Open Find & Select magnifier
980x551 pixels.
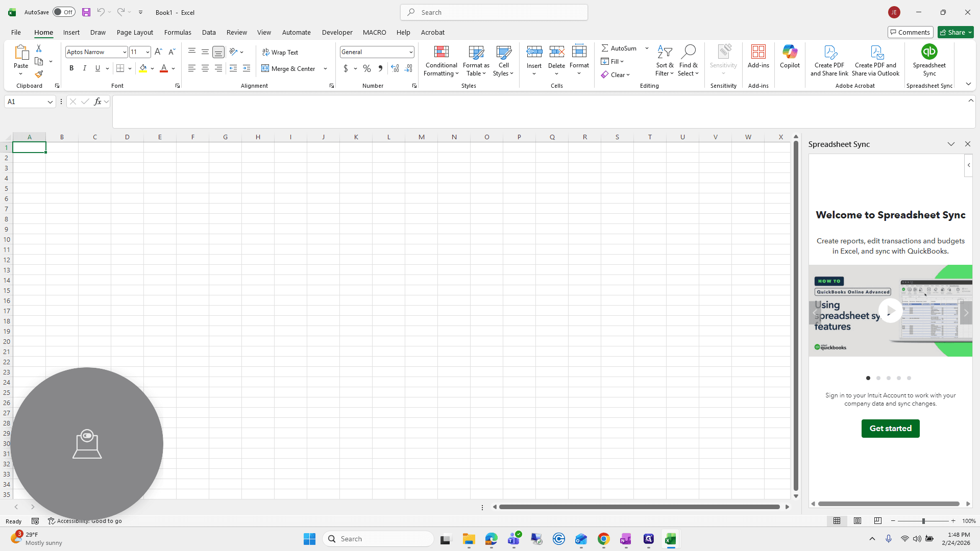pyautogui.click(x=688, y=61)
